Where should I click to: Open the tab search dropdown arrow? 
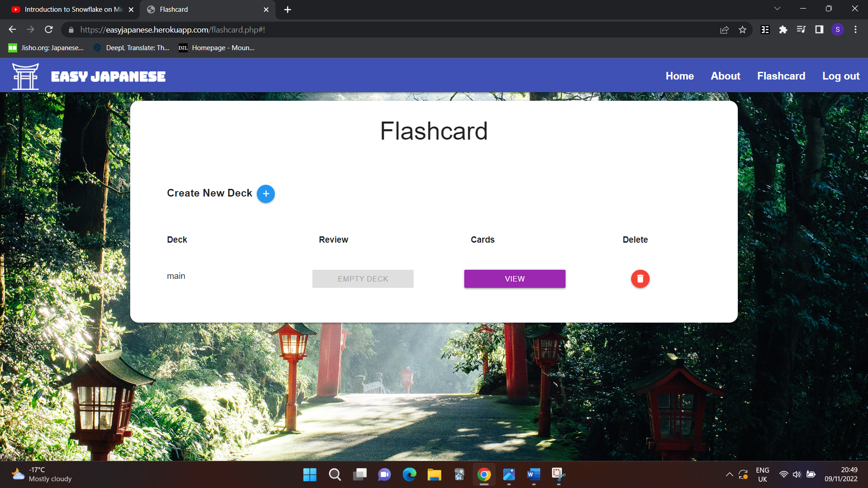point(777,9)
